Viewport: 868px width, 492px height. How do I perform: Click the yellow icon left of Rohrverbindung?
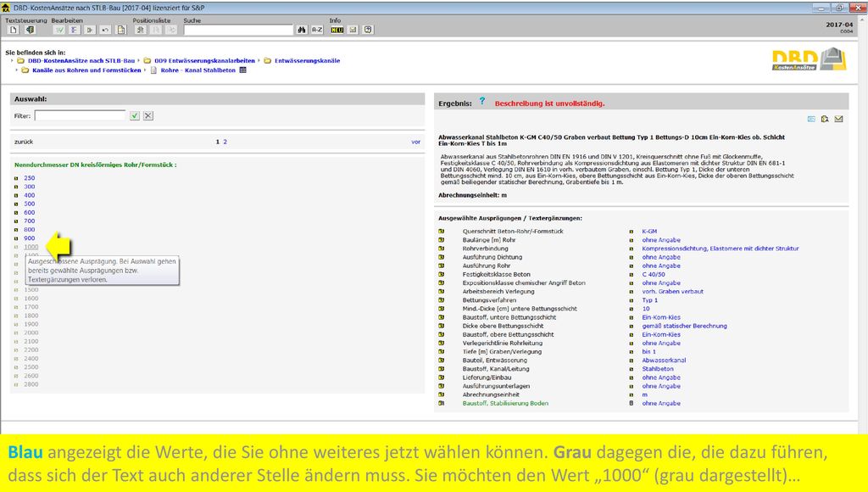[441, 249]
